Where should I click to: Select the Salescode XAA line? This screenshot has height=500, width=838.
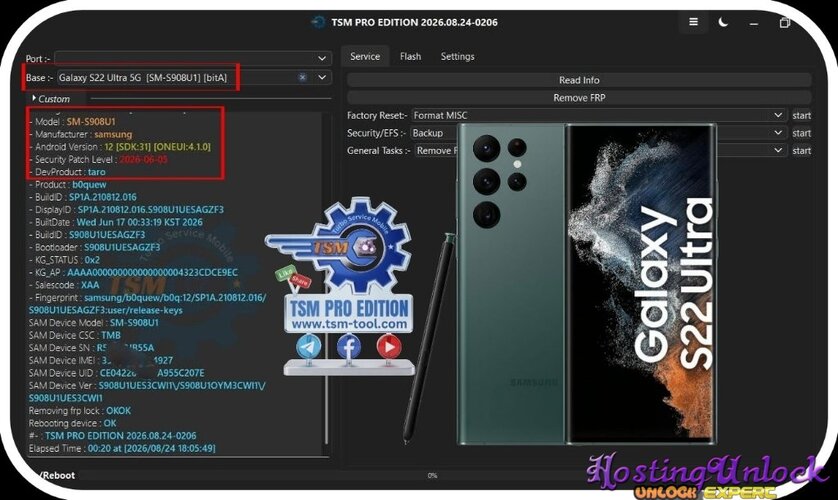pos(64,285)
